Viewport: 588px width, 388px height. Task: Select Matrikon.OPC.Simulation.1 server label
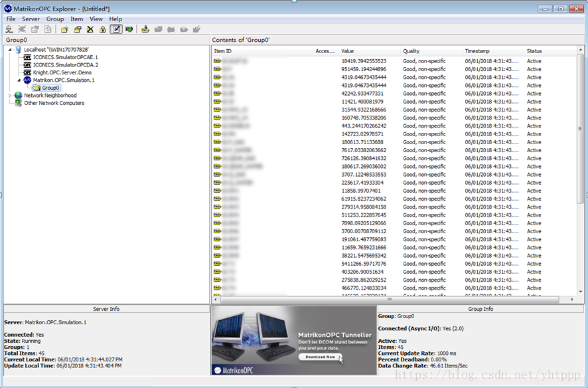point(64,80)
